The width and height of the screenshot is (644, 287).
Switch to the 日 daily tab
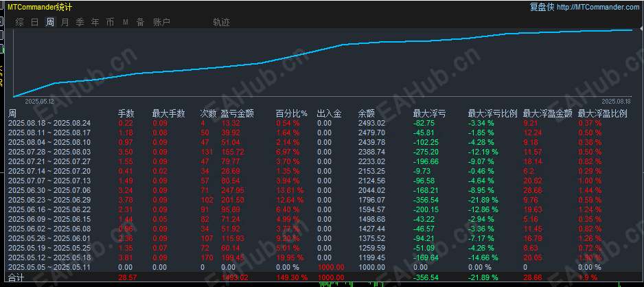pyautogui.click(x=35, y=22)
